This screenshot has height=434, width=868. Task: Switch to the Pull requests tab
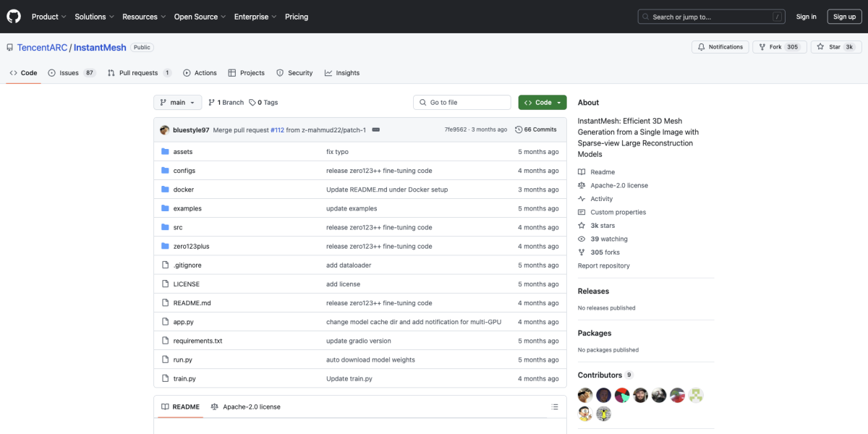click(140, 73)
